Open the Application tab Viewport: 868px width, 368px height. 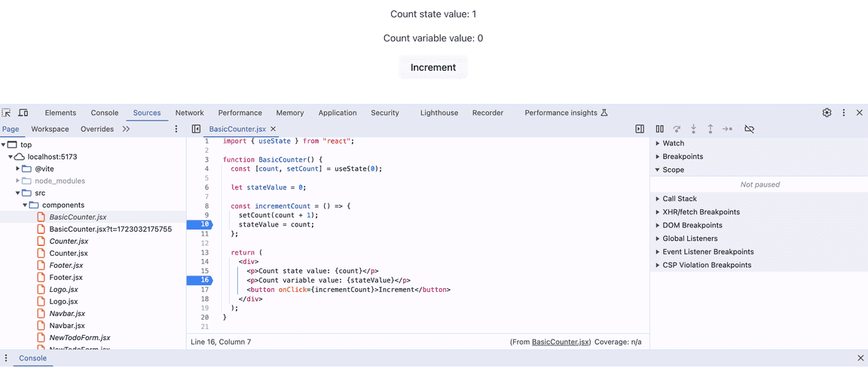[x=338, y=113]
